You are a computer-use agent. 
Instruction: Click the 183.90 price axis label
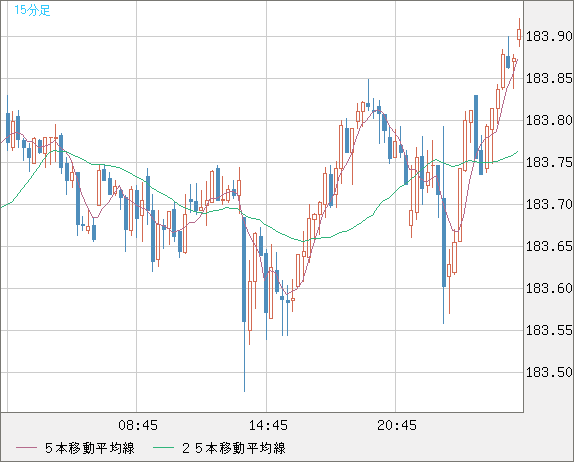tap(549, 36)
